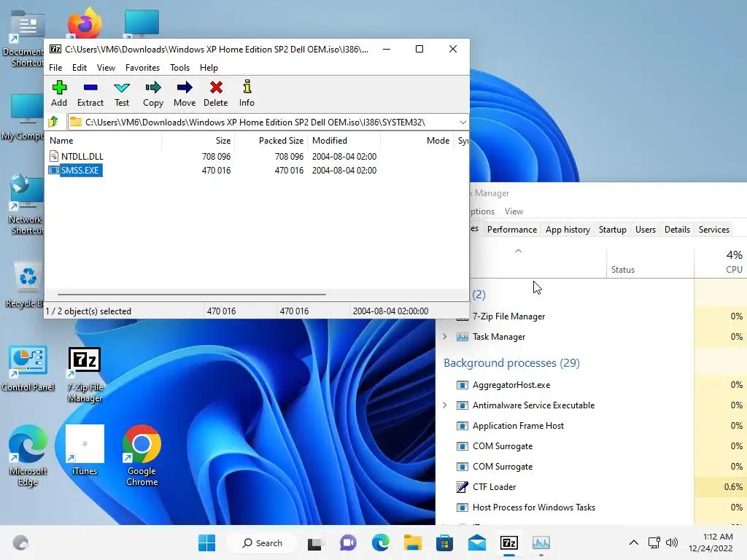Select Application Frame Host process
The width and height of the screenshot is (747, 560).
(x=591, y=426)
